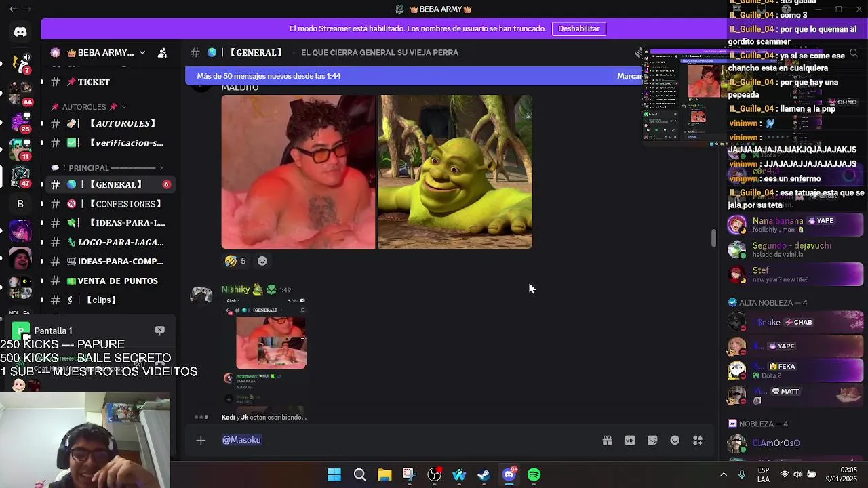Open member Stef profile

[795, 274]
